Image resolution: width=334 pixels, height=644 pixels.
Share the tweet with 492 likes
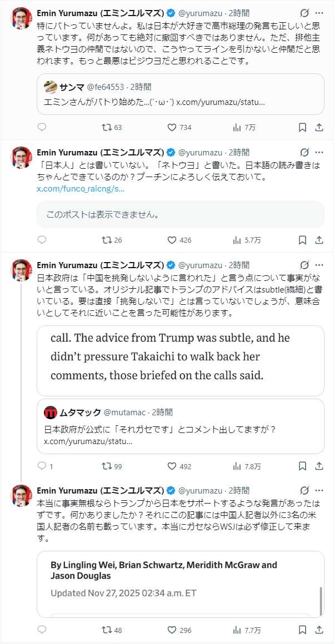(x=319, y=466)
